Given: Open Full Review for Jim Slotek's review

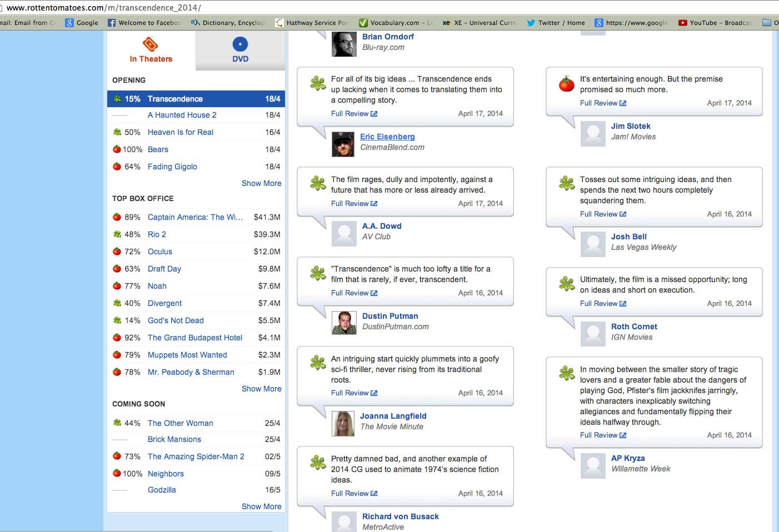Looking at the screenshot, I should coord(603,103).
